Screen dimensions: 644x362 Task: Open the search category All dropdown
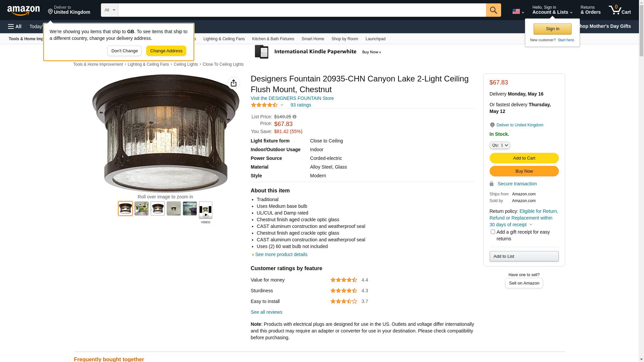pyautogui.click(x=110, y=10)
